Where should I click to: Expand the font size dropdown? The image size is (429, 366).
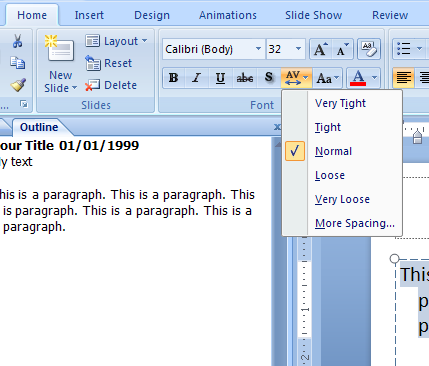[x=298, y=49]
